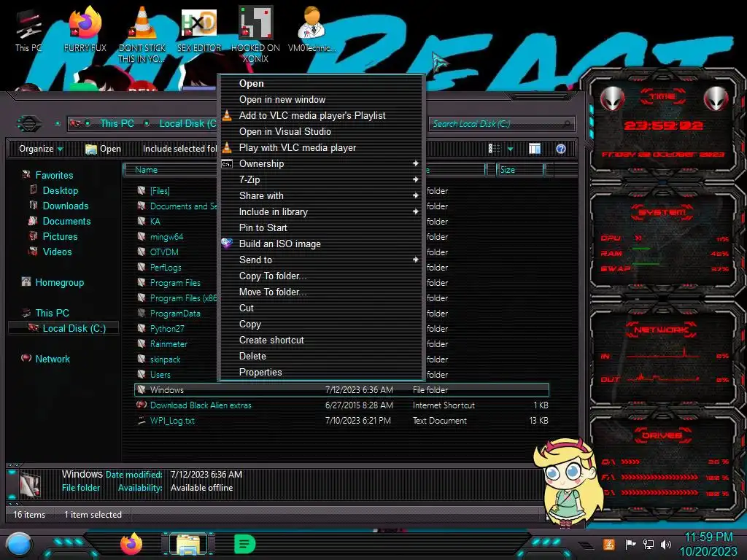Expand the Share with submenu
This screenshot has width=747, height=560.
[x=322, y=195]
